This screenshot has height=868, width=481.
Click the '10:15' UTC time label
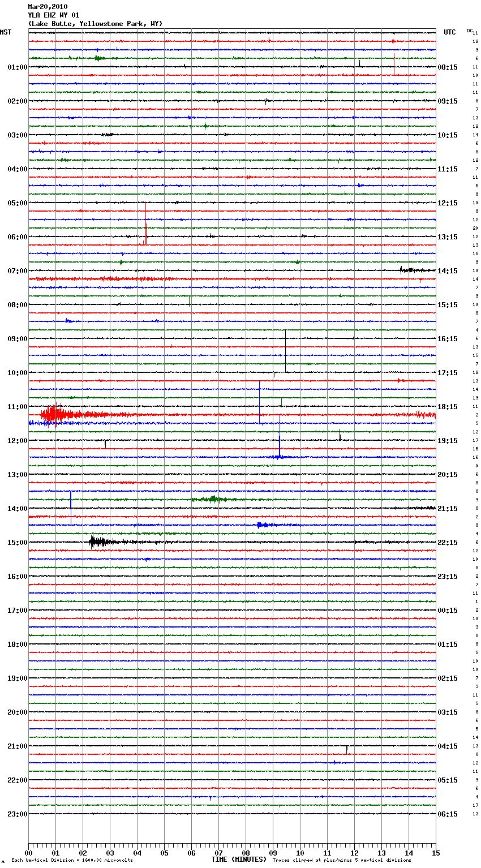[x=448, y=135]
